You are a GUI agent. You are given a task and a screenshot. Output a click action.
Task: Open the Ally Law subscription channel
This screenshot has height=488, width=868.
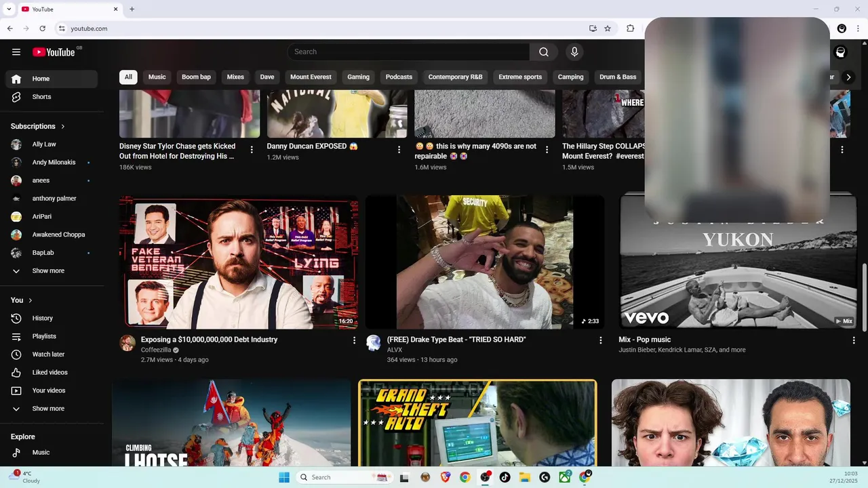(52, 144)
